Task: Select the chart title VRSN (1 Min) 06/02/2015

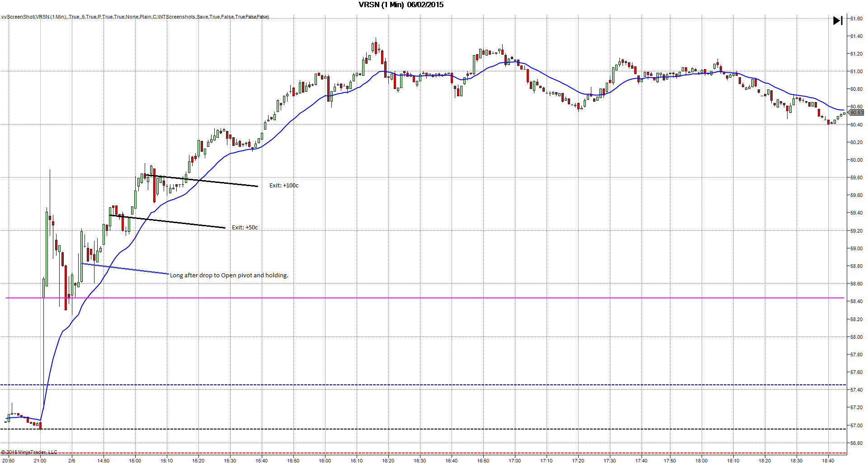Action: pos(401,5)
